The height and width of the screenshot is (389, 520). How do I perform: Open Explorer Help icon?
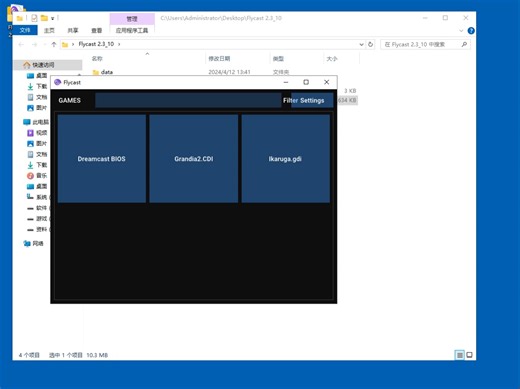pyautogui.click(x=471, y=31)
